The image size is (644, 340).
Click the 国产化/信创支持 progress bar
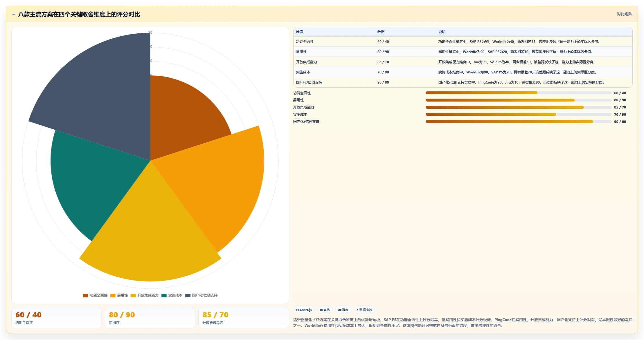point(519,122)
